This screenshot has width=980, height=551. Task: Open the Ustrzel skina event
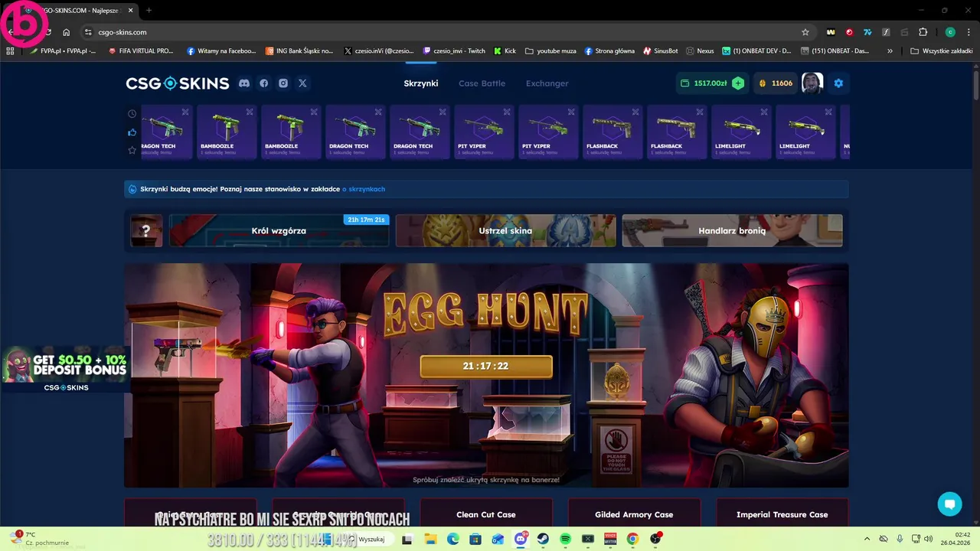click(505, 230)
